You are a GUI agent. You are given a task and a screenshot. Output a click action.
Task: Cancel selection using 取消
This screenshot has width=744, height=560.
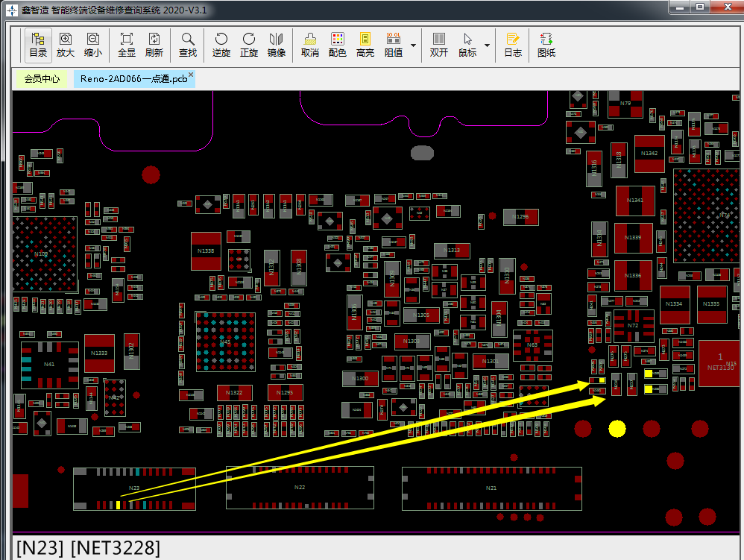click(x=310, y=45)
